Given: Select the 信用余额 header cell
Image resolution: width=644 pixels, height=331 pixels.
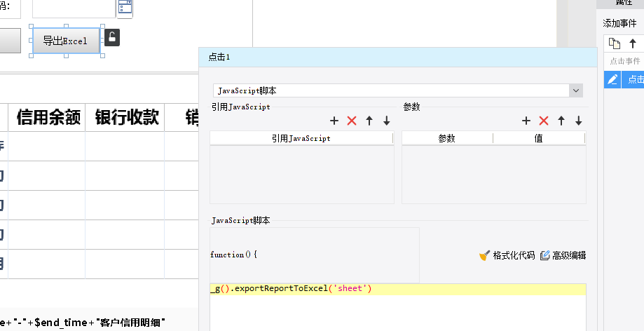Looking at the screenshot, I should [x=47, y=118].
